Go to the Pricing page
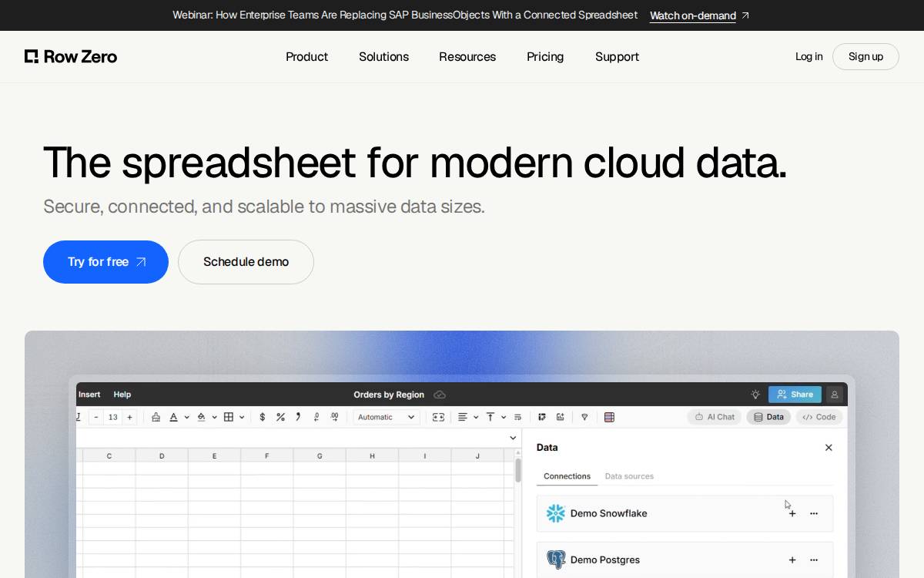The height and width of the screenshot is (578, 924). 545,57
